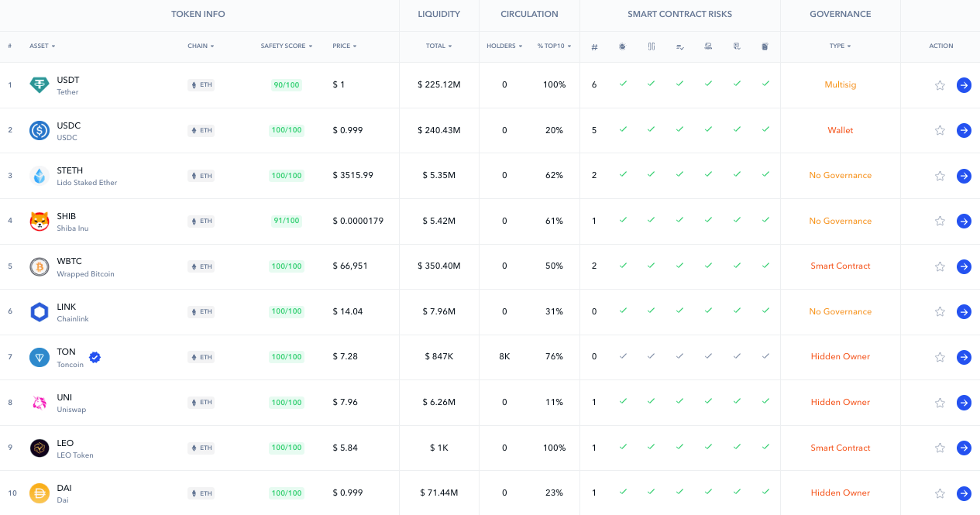Click WBTC's Smart Contract governance label

(x=841, y=266)
